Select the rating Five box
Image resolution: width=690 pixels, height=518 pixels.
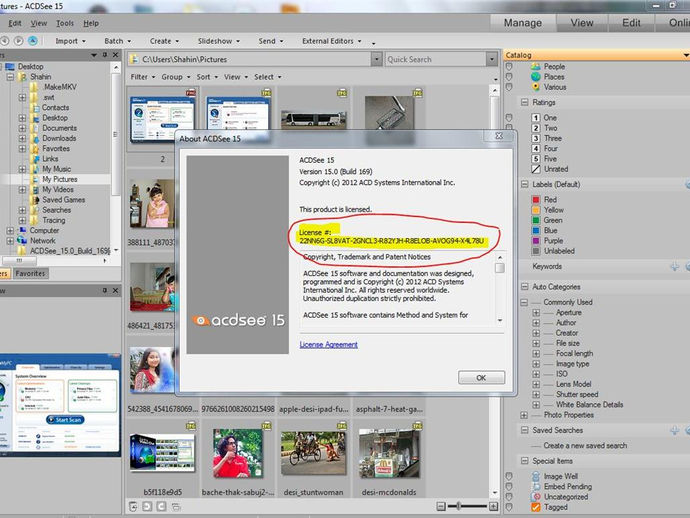pyautogui.click(x=536, y=159)
